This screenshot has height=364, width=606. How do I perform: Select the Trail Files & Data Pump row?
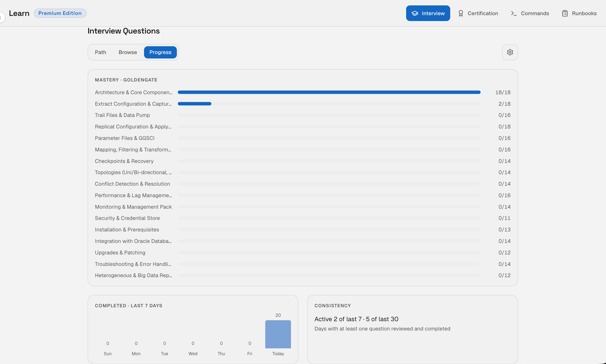coord(303,115)
